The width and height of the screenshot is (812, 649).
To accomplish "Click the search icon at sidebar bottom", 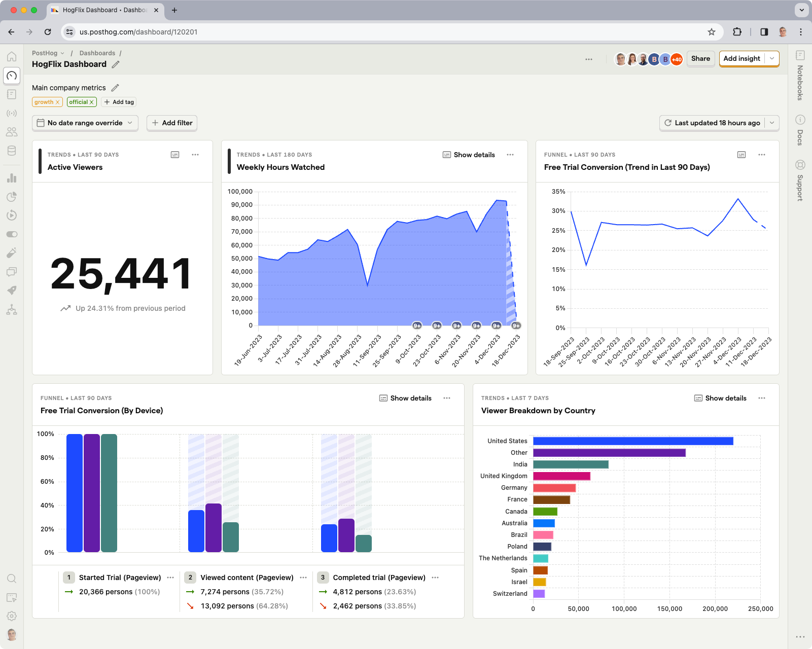I will click(12, 578).
